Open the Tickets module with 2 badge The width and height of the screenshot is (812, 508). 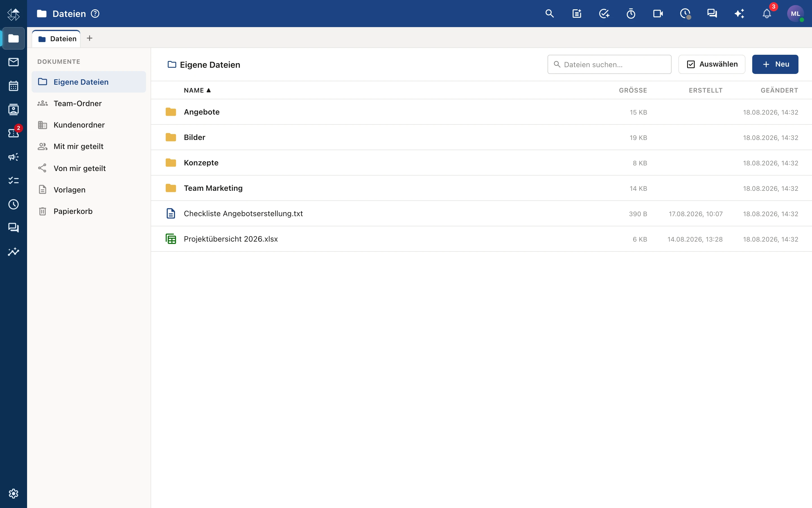pos(14,133)
